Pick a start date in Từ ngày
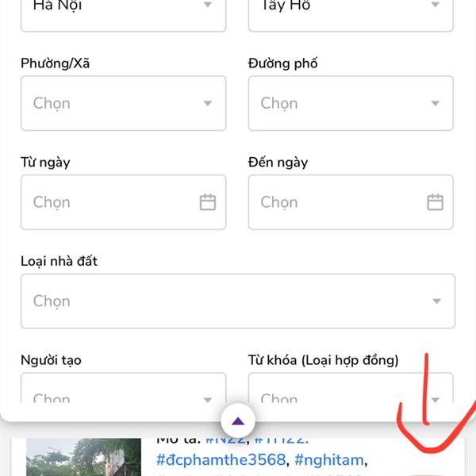 click(x=124, y=202)
